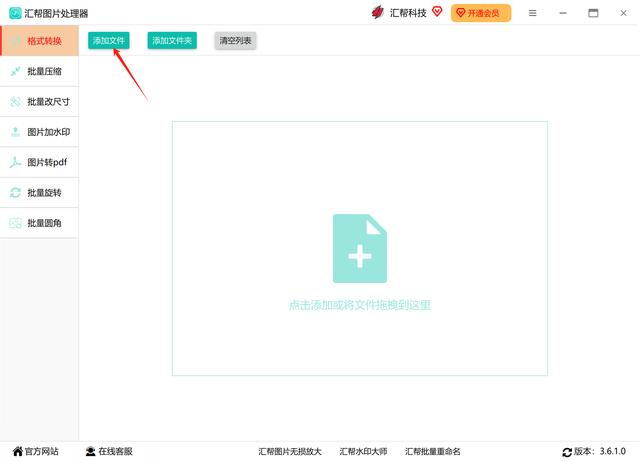Switch to 批量压缩 tab
This screenshot has width=640, height=461.
[x=40, y=71]
